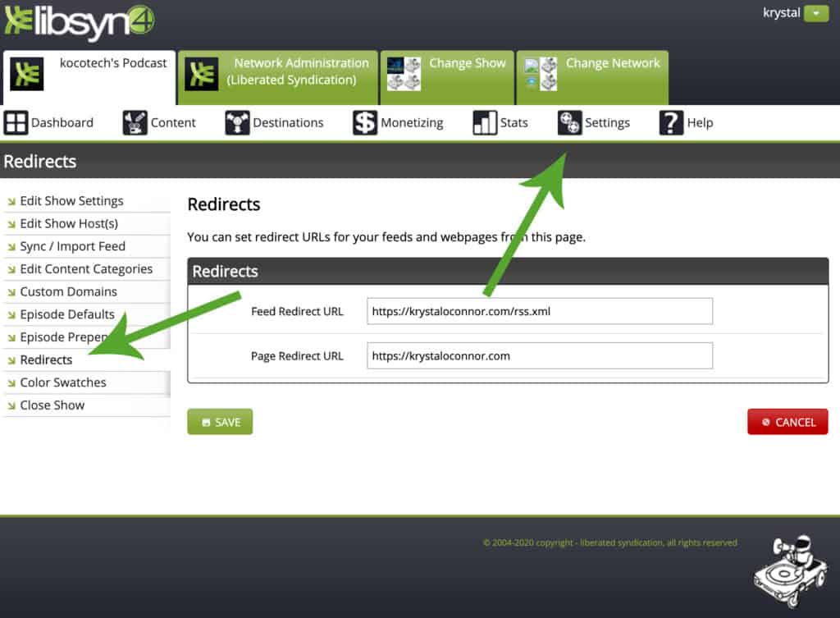Focus the Page Redirect URL field
Viewport: 840px width, 618px height.
[x=539, y=356]
